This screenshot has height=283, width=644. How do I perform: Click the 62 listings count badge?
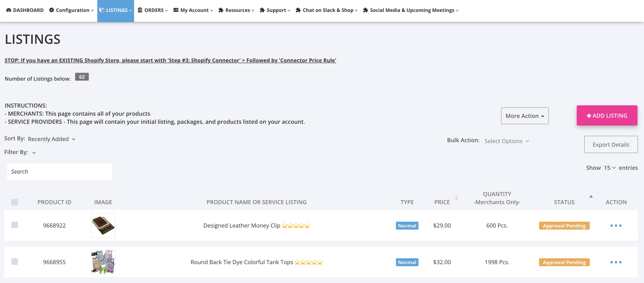point(82,77)
